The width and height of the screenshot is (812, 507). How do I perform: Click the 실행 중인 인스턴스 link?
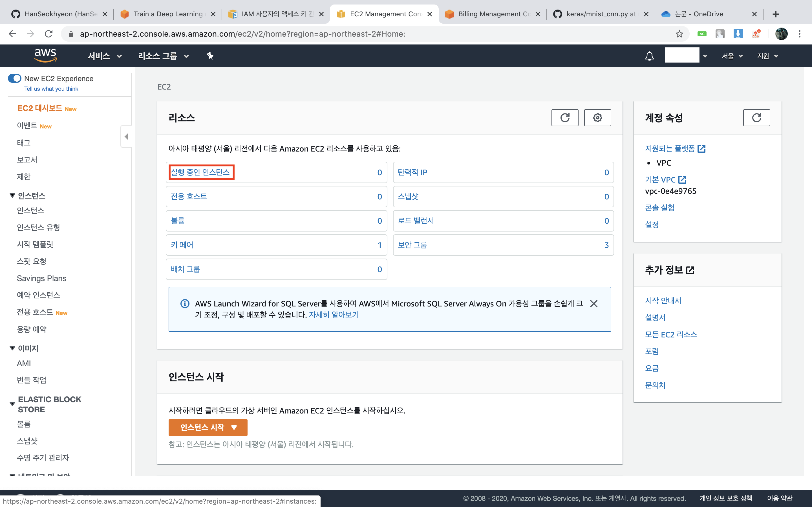[200, 172]
